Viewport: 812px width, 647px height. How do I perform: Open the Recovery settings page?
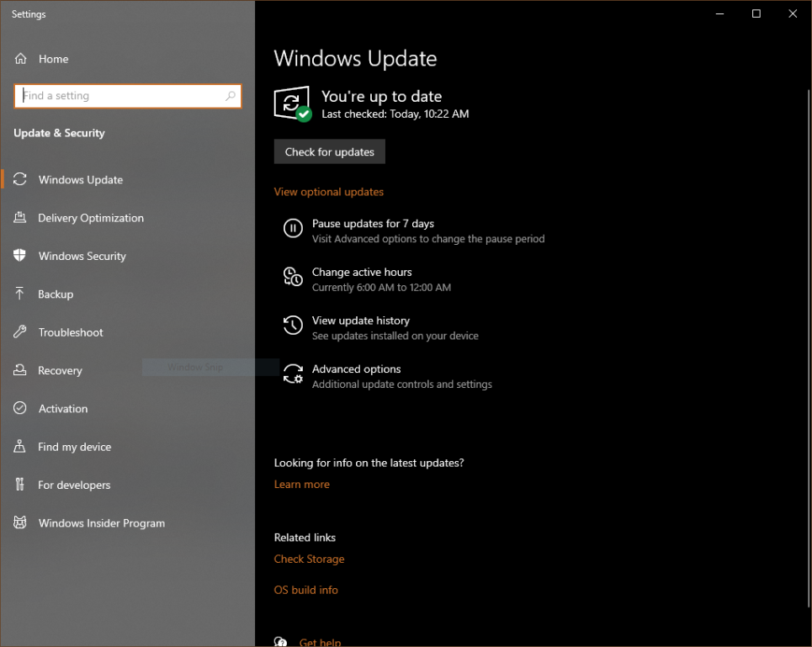[x=60, y=371]
